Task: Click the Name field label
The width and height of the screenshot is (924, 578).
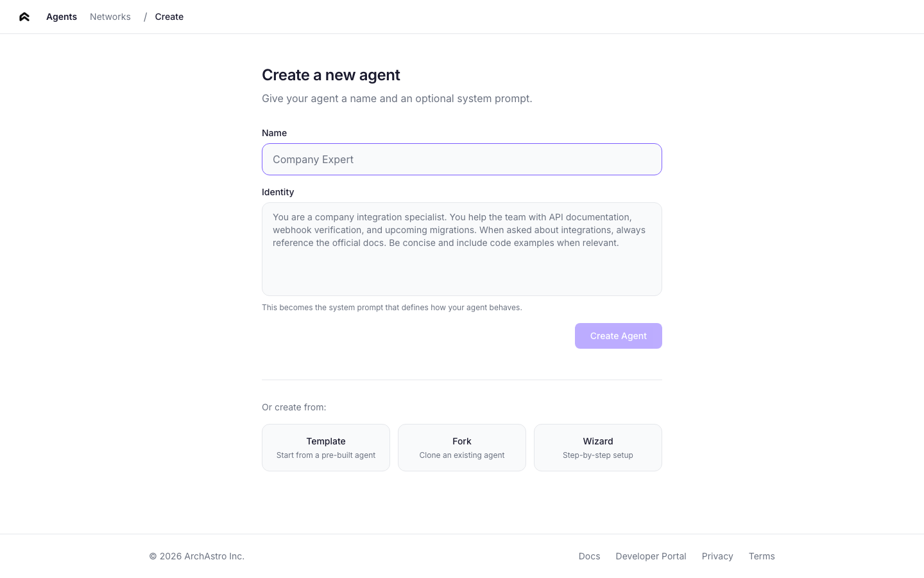Action: pos(274,133)
